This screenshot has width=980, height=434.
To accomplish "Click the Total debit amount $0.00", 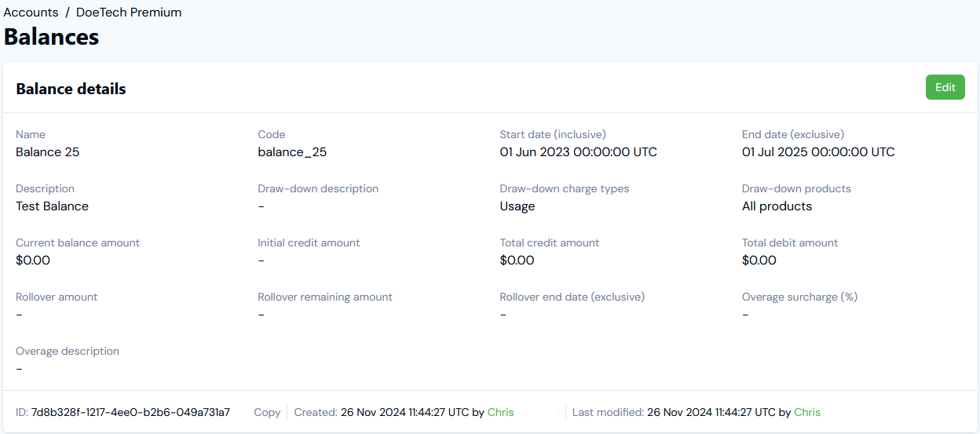I will tap(759, 261).
